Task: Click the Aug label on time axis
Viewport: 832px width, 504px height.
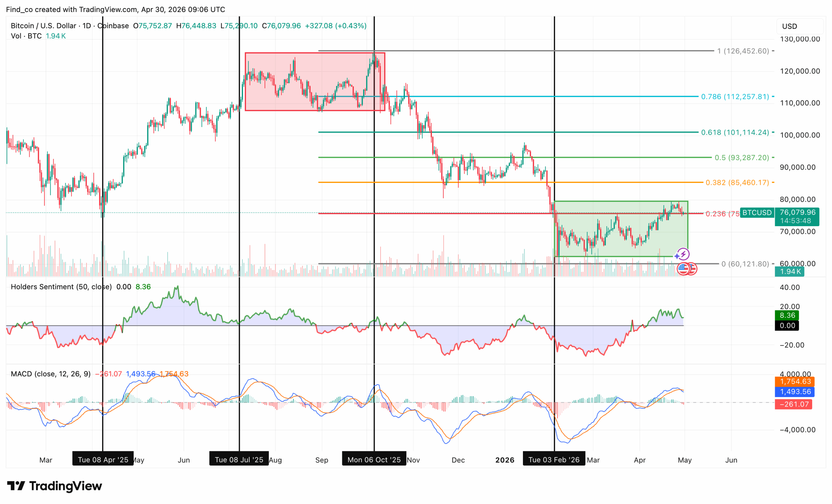Action: 276,460
